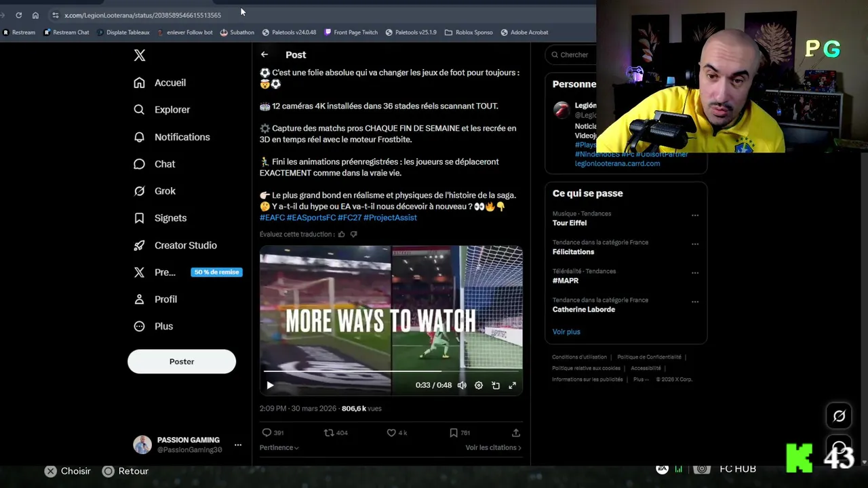Open Accessibilité footer link
Image resolution: width=868 pixels, height=488 pixels.
point(646,368)
